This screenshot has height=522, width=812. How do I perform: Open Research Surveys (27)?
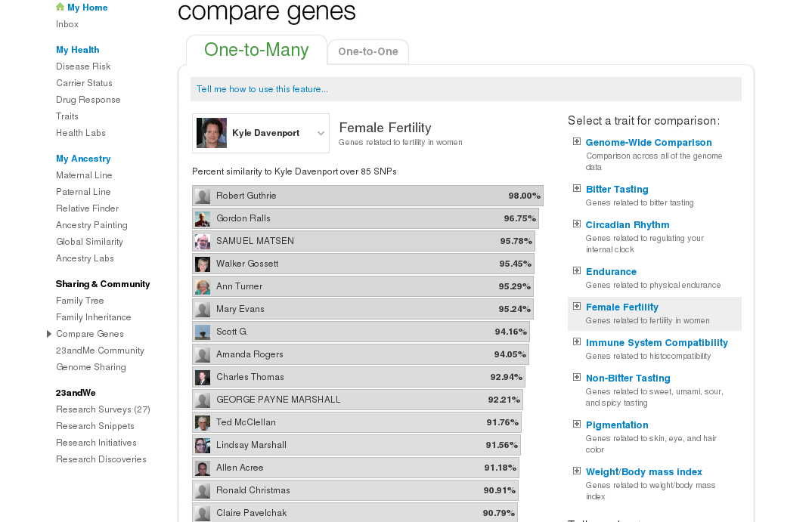pyautogui.click(x=103, y=409)
